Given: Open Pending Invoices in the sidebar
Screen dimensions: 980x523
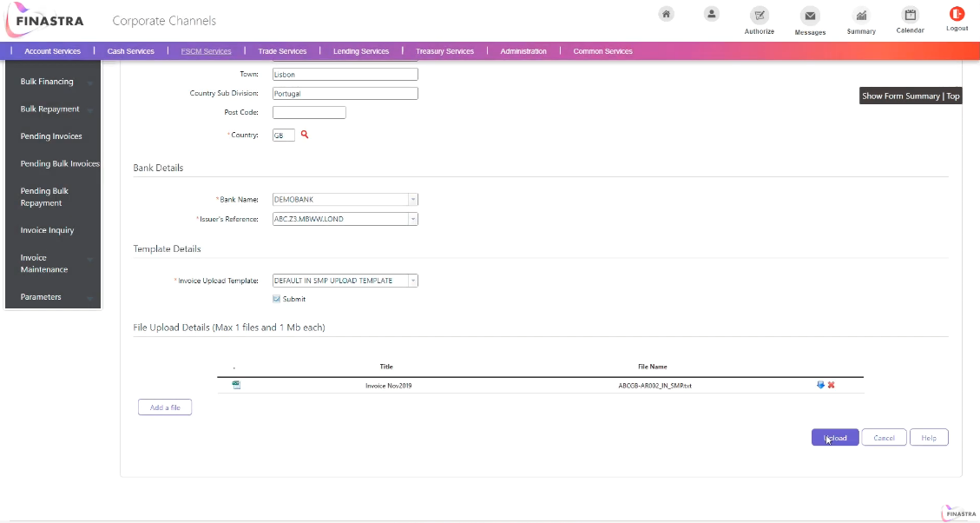Looking at the screenshot, I should pos(52,136).
